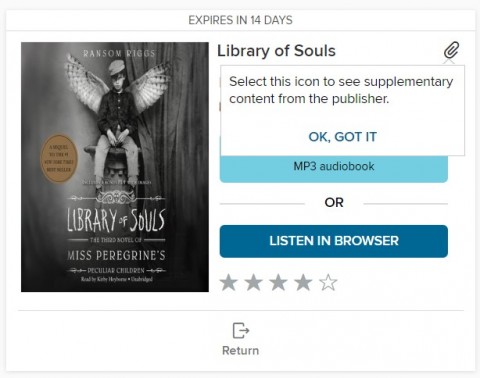The image size is (480, 378).
Task: Click the supplementary content tooltip message
Action: point(341,90)
